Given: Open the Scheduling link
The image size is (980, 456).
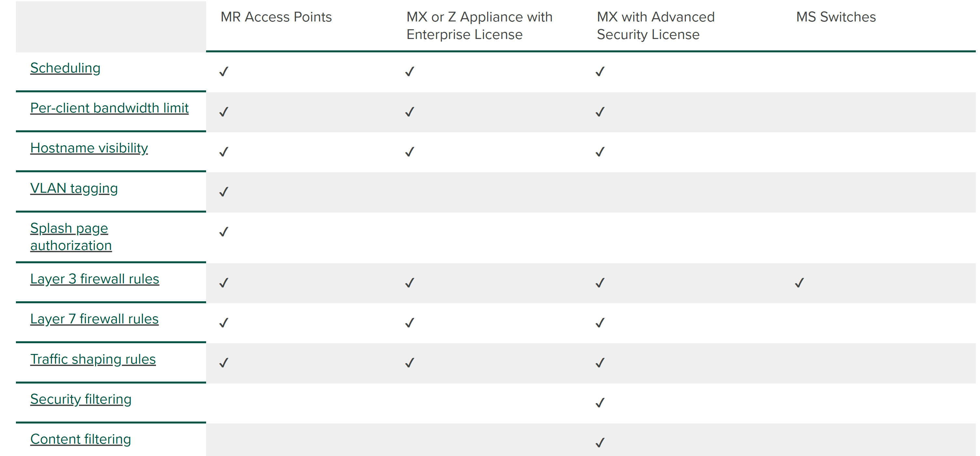Looking at the screenshot, I should point(65,68).
